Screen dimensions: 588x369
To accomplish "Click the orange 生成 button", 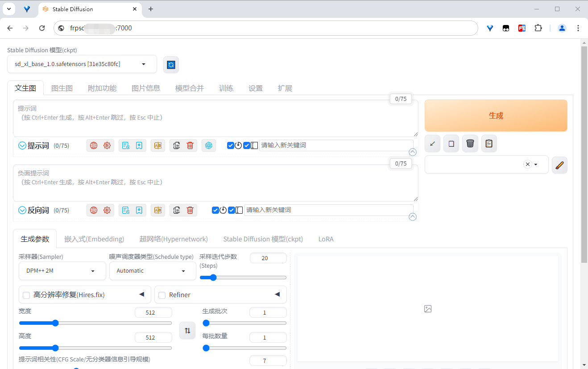I will pos(496,116).
